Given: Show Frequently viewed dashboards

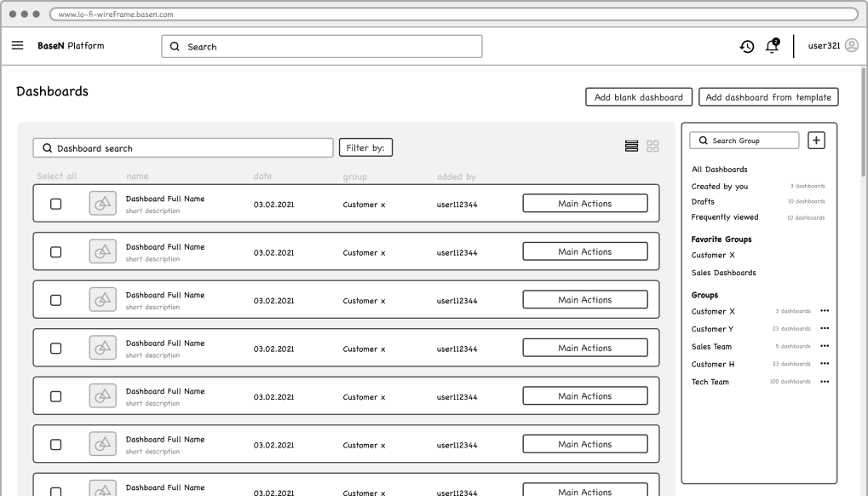Looking at the screenshot, I should click(x=725, y=217).
